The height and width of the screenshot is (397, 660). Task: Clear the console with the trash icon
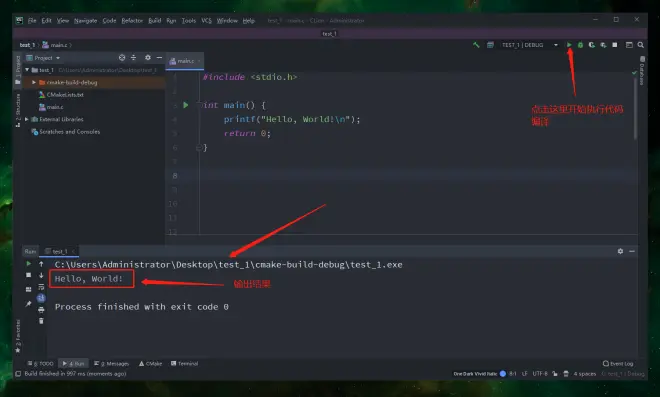click(41, 321)
